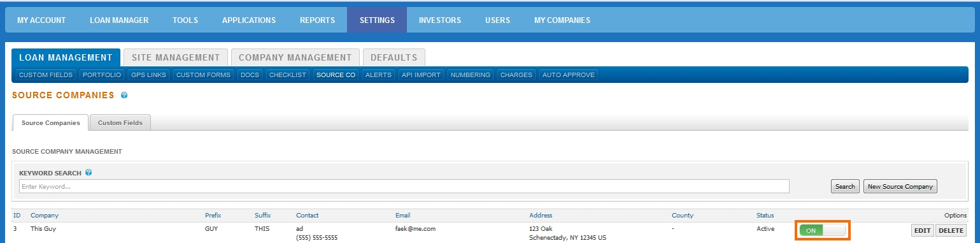Open Portfolio subnav item
Screen dimensions: 980x243
[102, 75]
